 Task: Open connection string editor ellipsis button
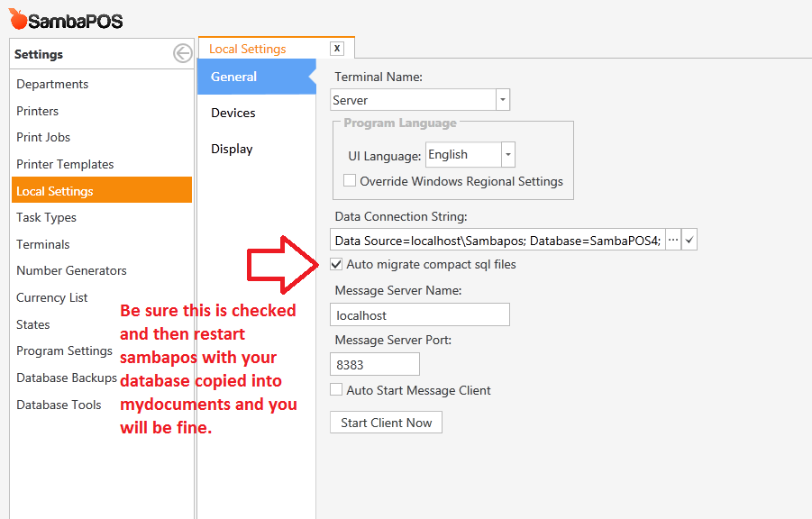(672, 240)
